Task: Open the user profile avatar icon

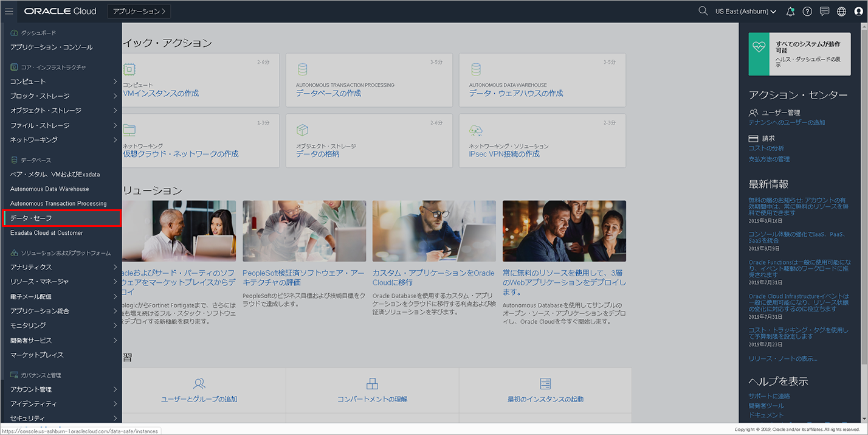Action: (858, 11)
